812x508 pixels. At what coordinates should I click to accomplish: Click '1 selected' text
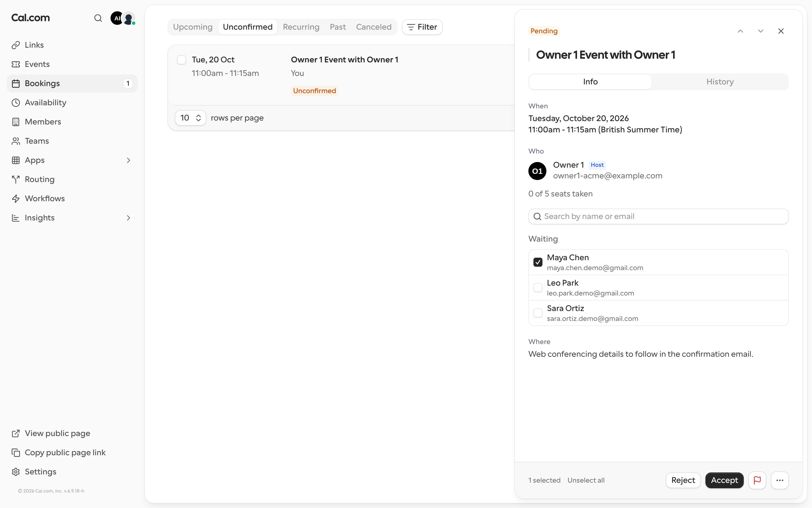[x=544, y=480]
